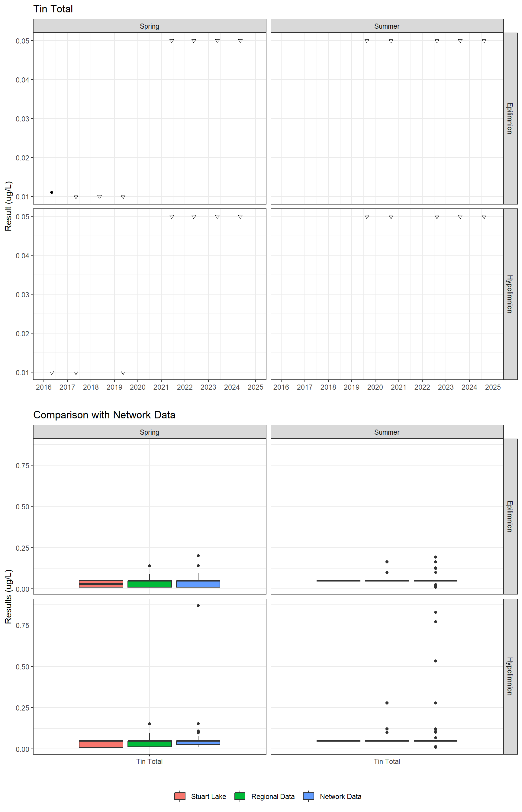The image size is (522, 812).
Task: Select the 'Network Data' legend label
Action: tap(340, 796)
